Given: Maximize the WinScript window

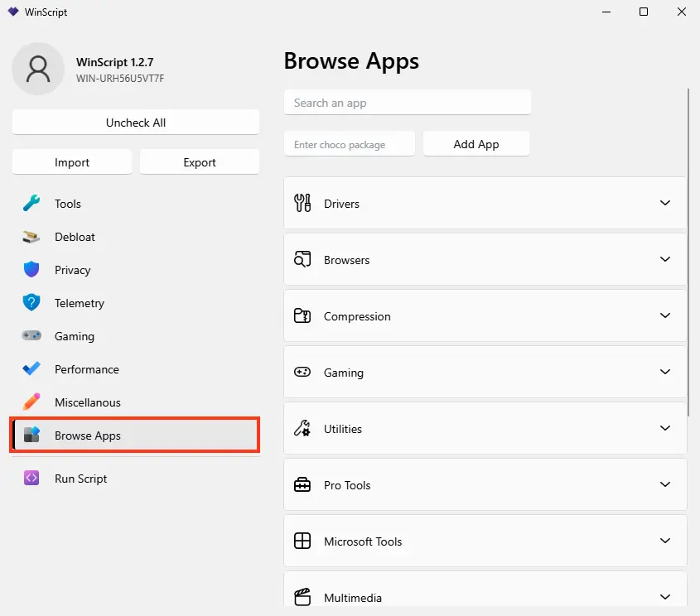Looking at the screenshot, I should (644, 12).
